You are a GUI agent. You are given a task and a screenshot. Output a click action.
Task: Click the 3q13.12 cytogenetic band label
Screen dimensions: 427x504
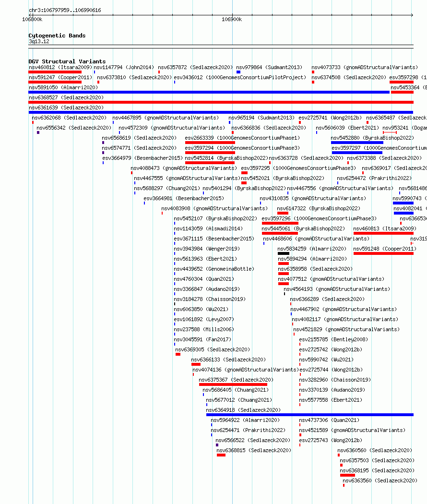[x=39, y=41]
